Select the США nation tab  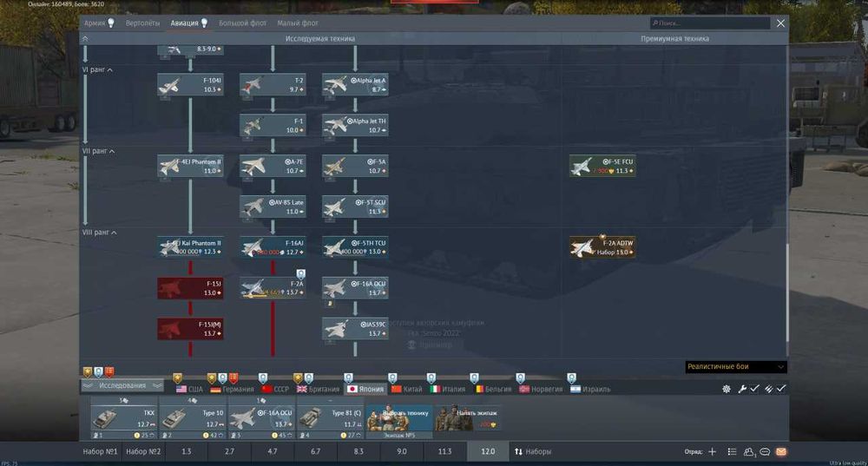(189, 389)
